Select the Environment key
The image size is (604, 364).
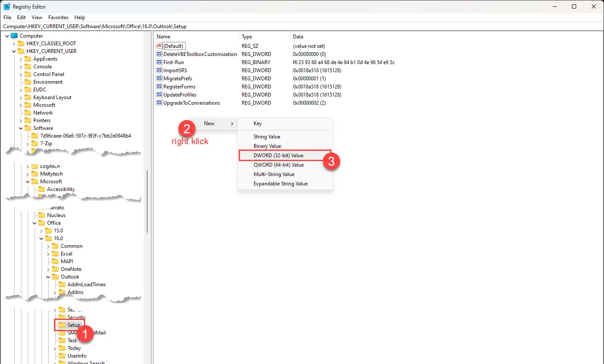click(x=48, y=82)
